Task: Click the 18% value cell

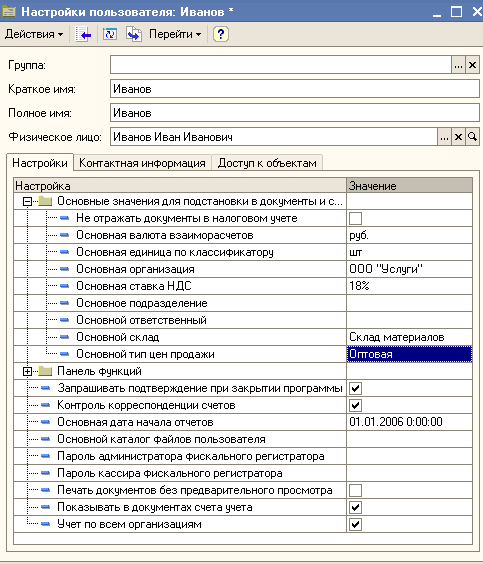Action: 409,286
